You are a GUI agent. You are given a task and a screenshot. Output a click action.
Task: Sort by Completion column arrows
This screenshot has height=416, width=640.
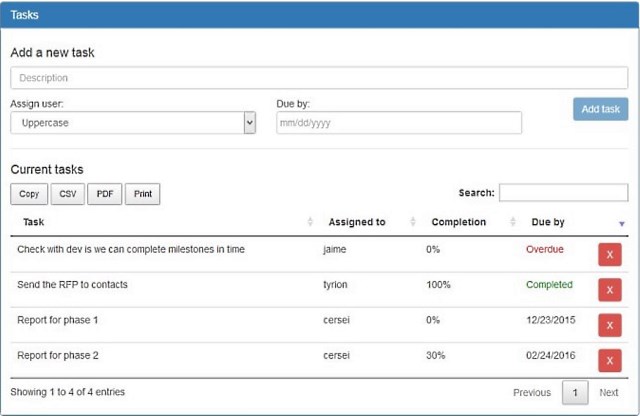[513, 222]
